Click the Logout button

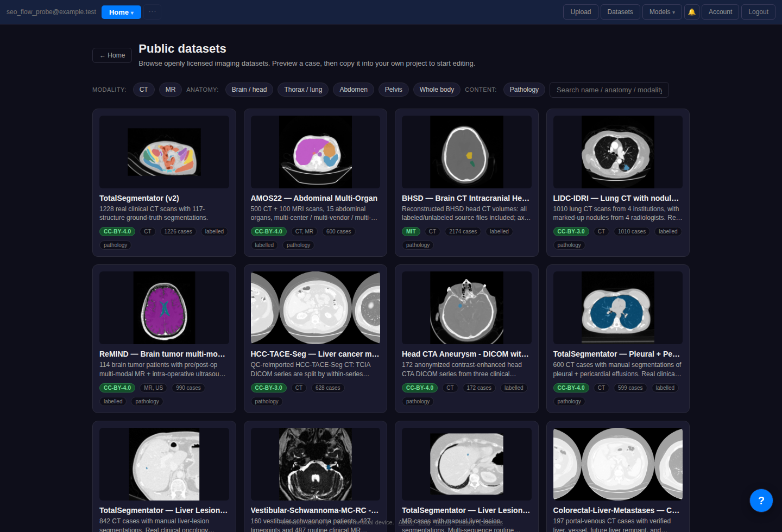point(758,12)
